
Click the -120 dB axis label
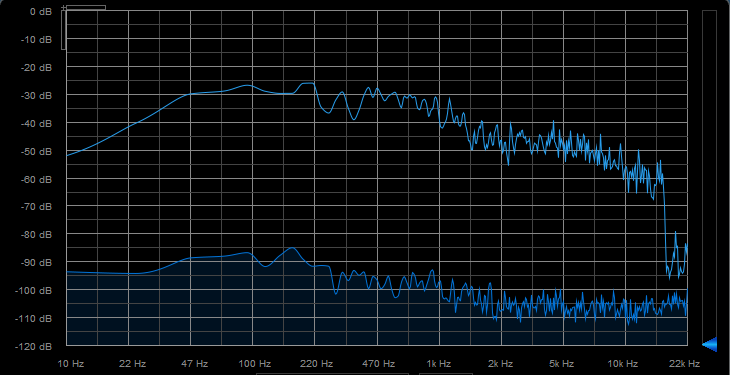[x=35, y=346]
